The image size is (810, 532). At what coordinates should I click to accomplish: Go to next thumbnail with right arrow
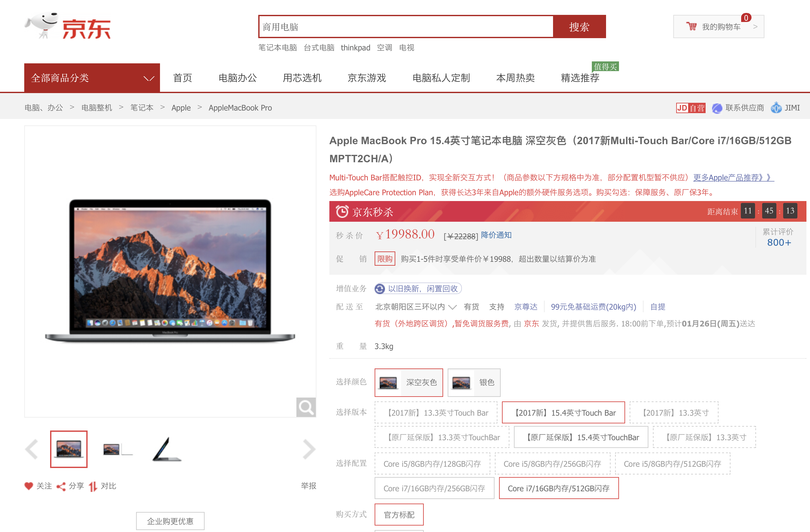pos(309,449)
